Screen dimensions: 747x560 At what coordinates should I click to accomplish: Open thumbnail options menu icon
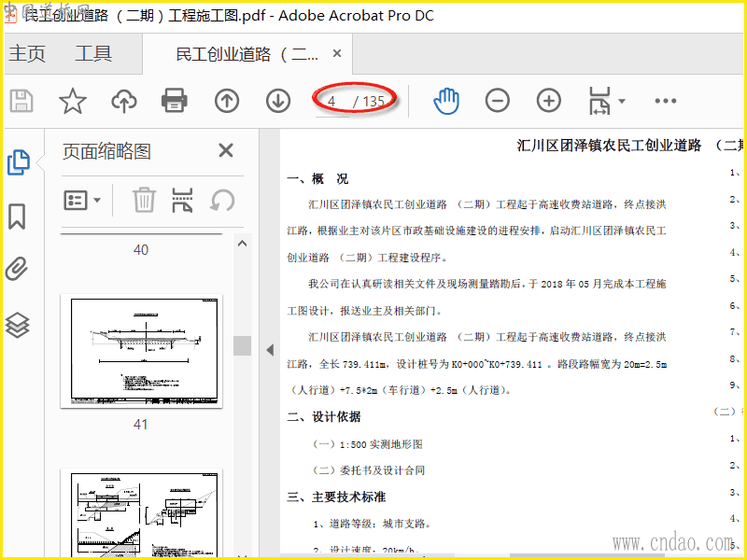point(76,201)
